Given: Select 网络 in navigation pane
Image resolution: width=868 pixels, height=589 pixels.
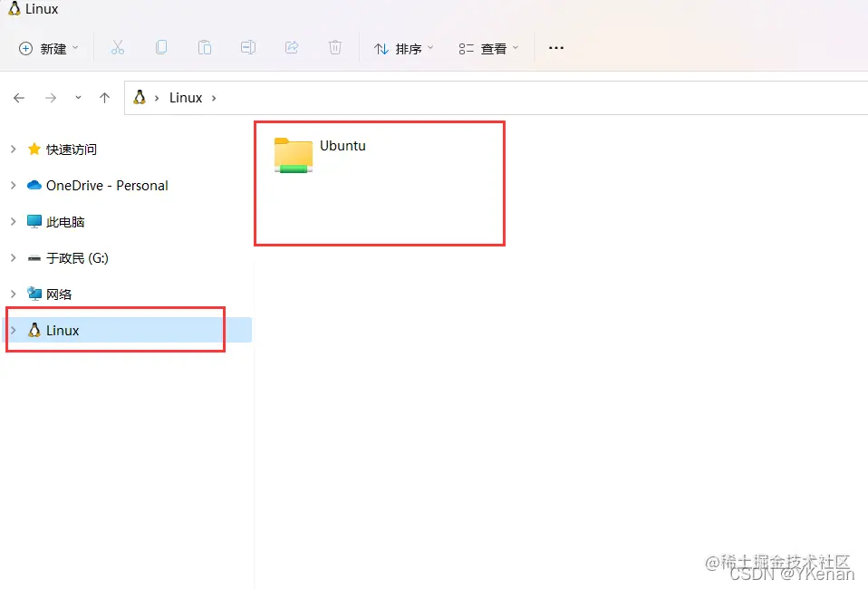Looking at the screenshot, I should tap(59, 294).
